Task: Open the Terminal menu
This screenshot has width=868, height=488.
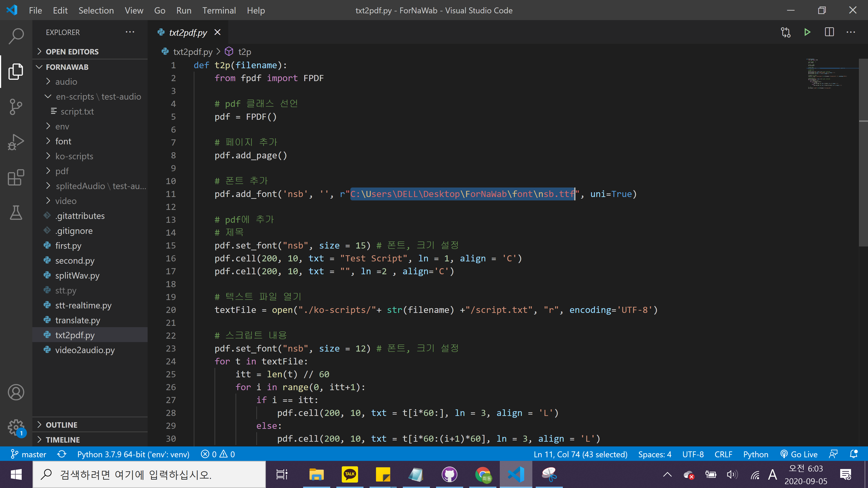Action: coord(219,10)
